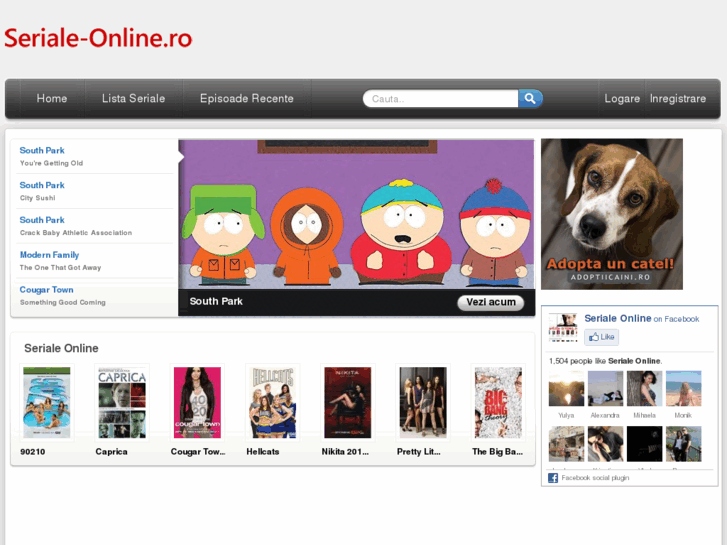
Task: Open the Nikita series poster
Action: point(348,403)
